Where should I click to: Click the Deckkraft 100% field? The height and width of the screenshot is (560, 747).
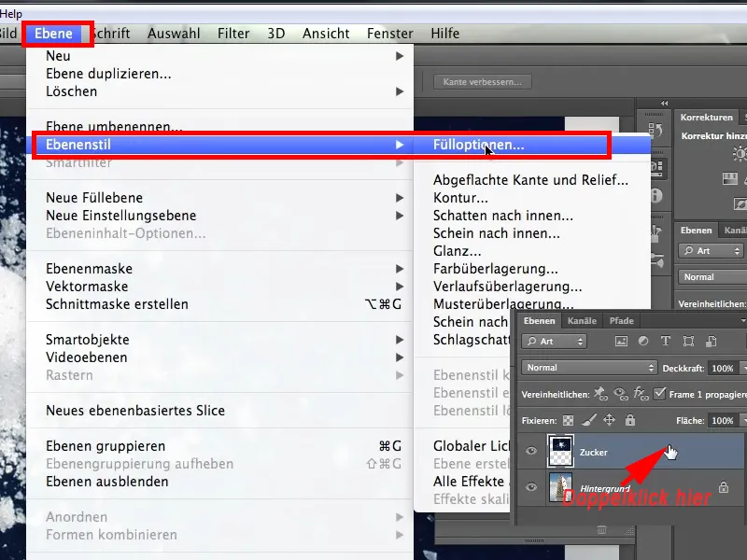click(723, 368)
